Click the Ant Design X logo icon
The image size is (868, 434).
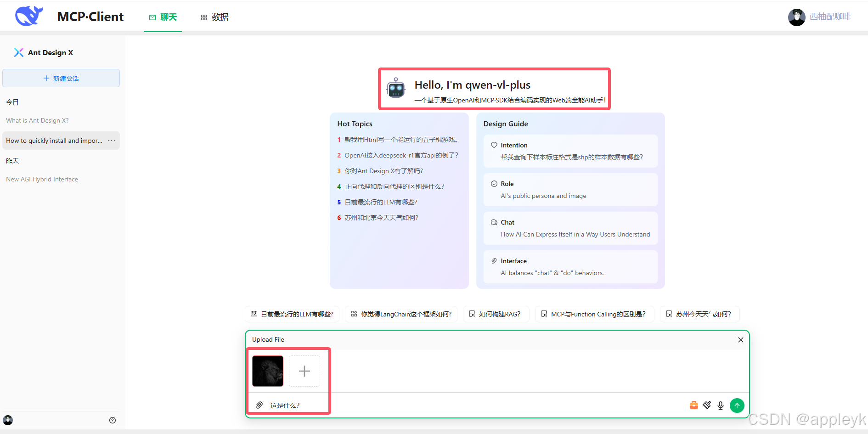point(19,52)
